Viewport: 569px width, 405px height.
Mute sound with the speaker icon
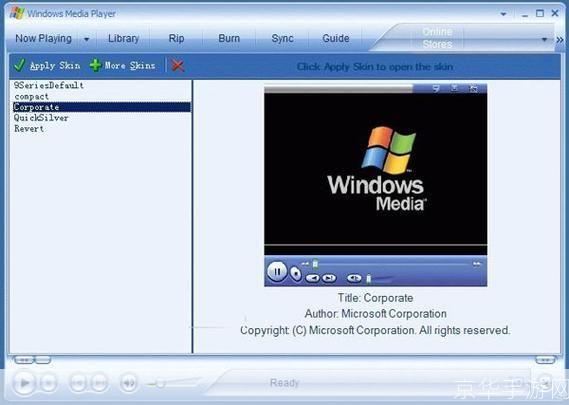tap(128, 382)
